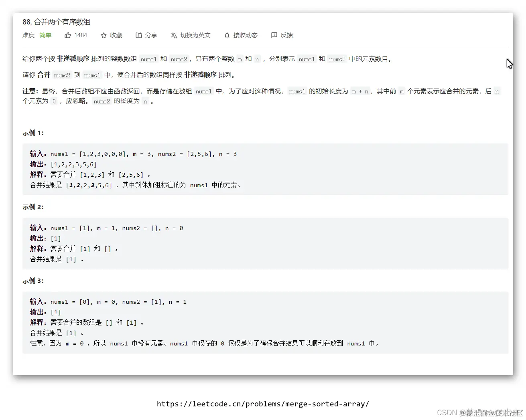Expand the 示例 3 example section
Image resolution: width=526 pixels, height=420 pixels.
tap(33, 281)
